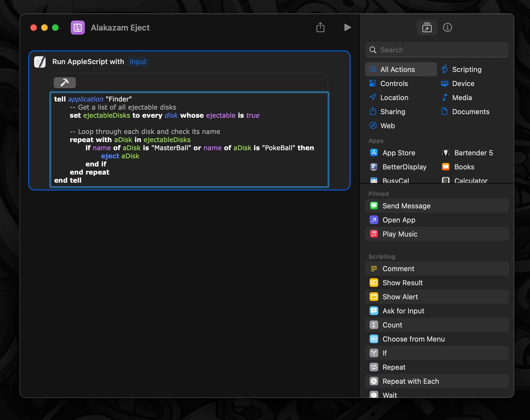Open the action library panel
530x420 pixels.
click(x=427, y=27)
